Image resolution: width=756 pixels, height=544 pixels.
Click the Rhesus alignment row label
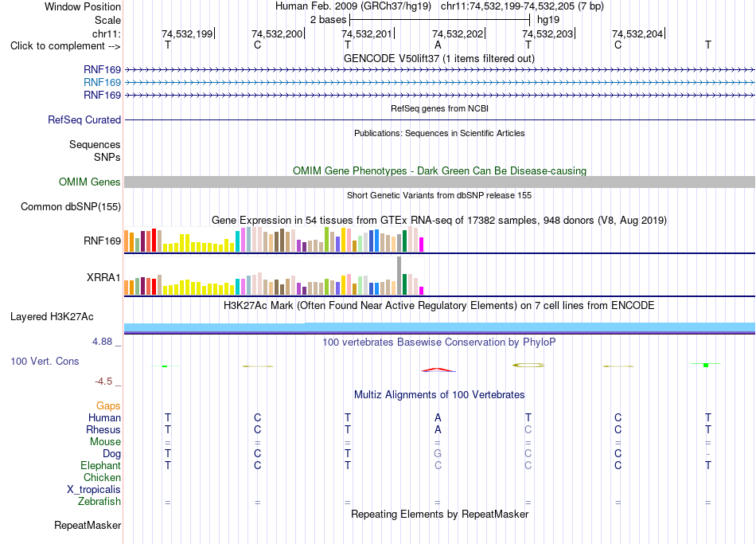tap(103, 430)
